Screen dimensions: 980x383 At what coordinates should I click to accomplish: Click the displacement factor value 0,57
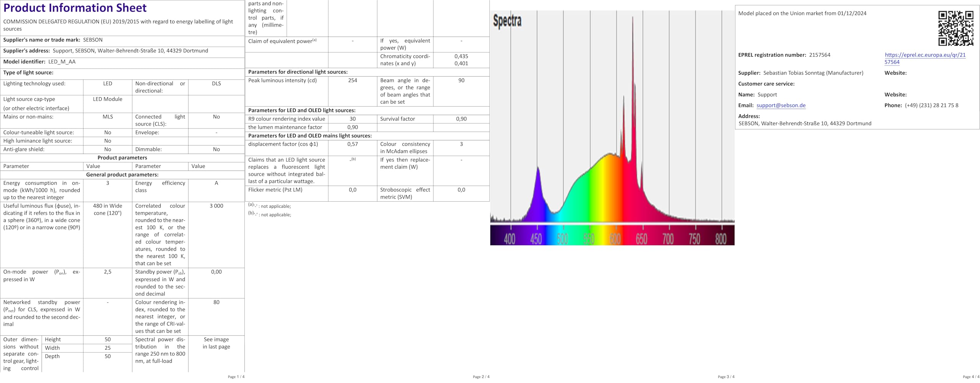coord(353,144)
